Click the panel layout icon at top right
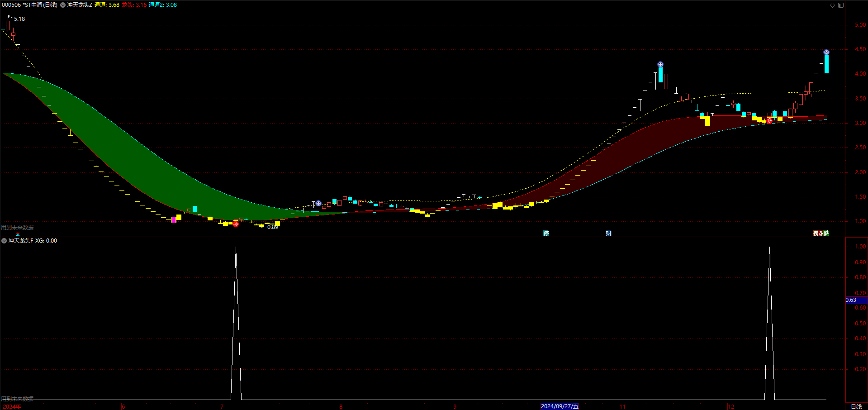Image resolution: width=868 pixels, height=410 pixels. [841, 5]
